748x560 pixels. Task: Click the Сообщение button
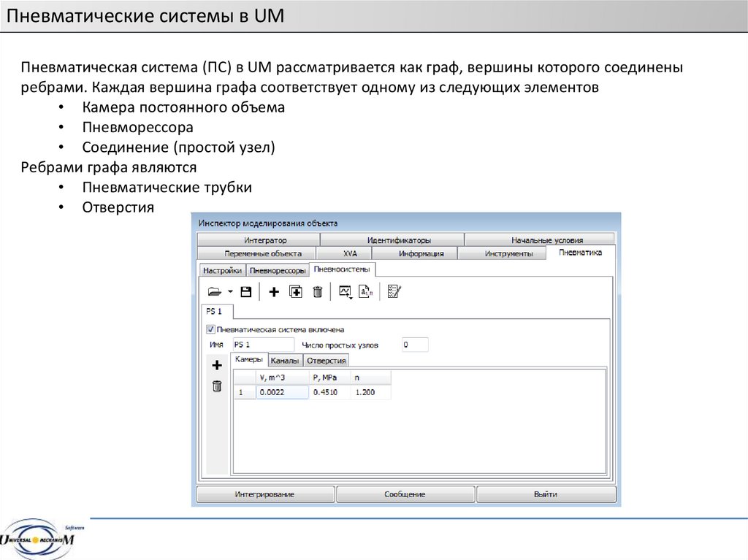coord(405,494)
